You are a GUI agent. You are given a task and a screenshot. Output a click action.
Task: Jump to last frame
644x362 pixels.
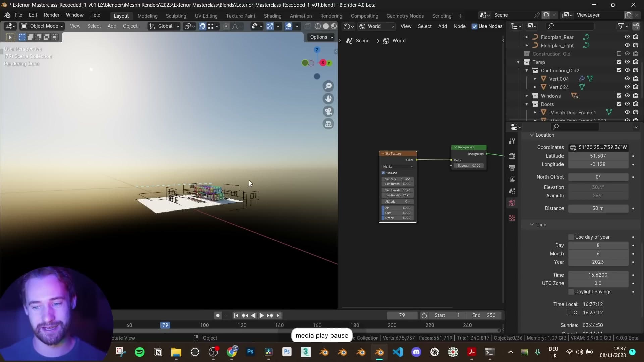click(278, 316)
